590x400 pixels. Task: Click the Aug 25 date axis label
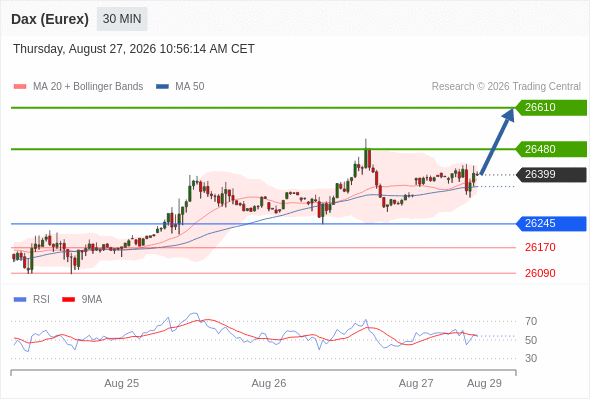point(122,383)
